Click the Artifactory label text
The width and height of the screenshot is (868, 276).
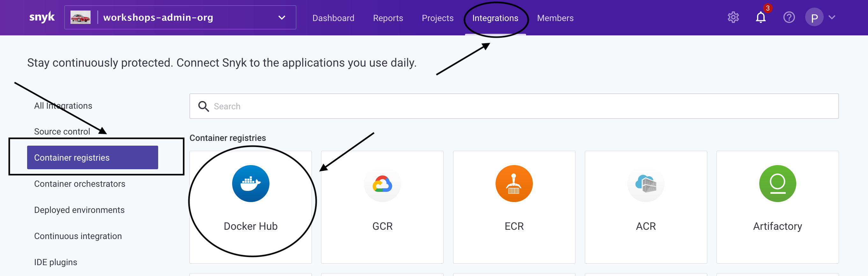point(777,227)
